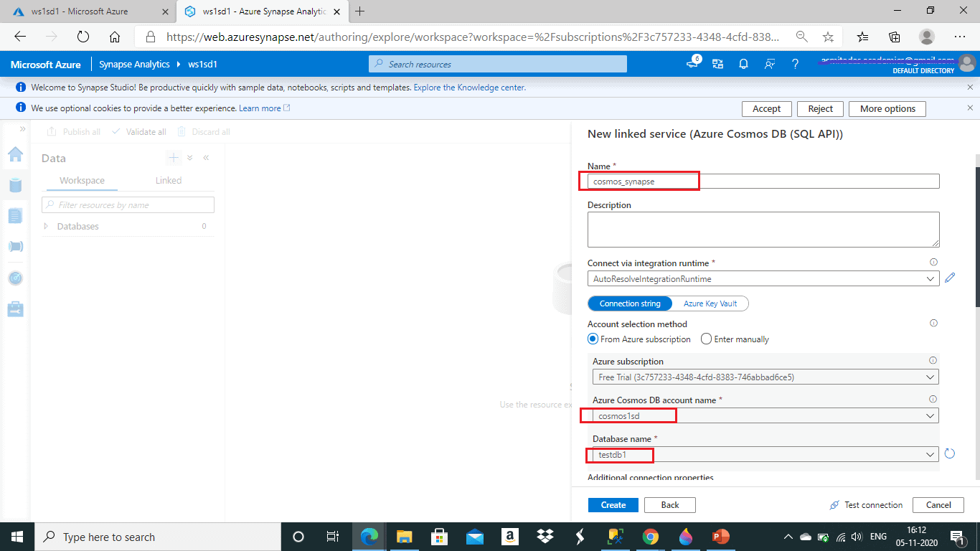
Task: Open More options for cookies
Action: (x=887, y=109)
